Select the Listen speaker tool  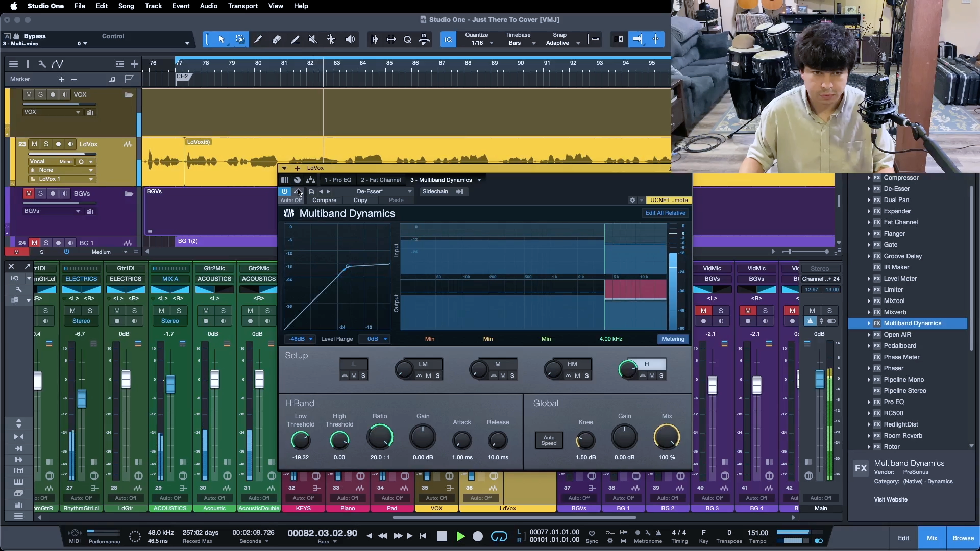350,39
